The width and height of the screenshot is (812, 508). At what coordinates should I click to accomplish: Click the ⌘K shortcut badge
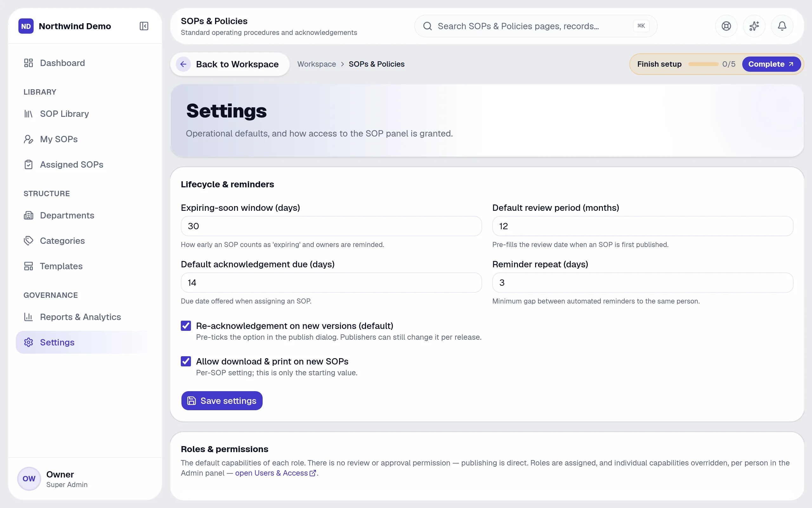pyautogui.click(x=641, y=26)
